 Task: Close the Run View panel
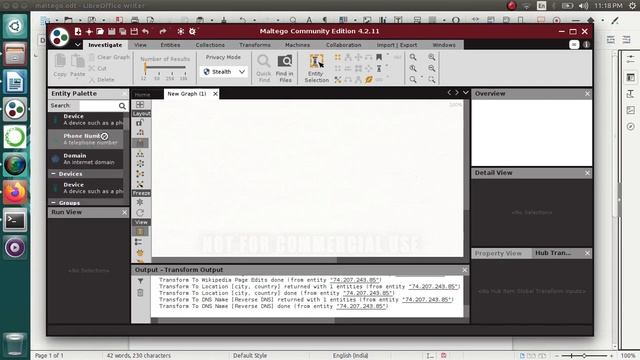[x=124, y=212]
